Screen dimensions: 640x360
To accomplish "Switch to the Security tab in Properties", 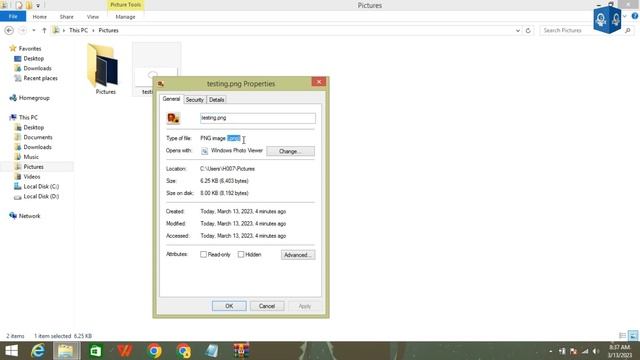I will coord(195,100).
